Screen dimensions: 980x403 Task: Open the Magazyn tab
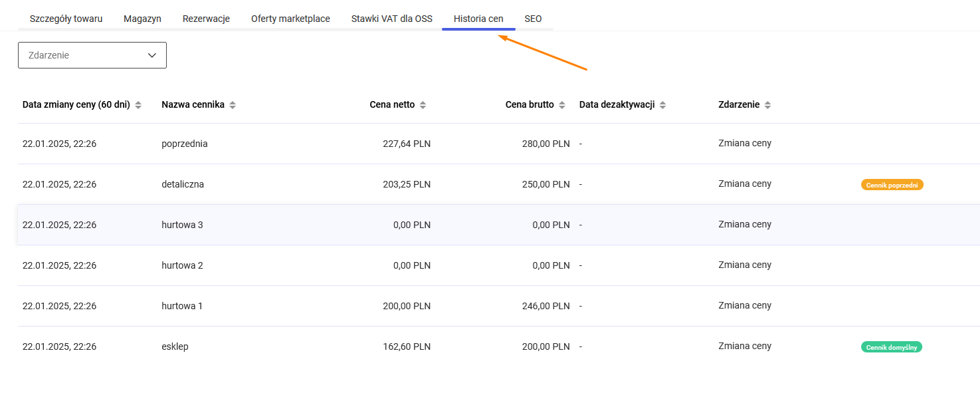pyautogui.click(x=142, y=19)
